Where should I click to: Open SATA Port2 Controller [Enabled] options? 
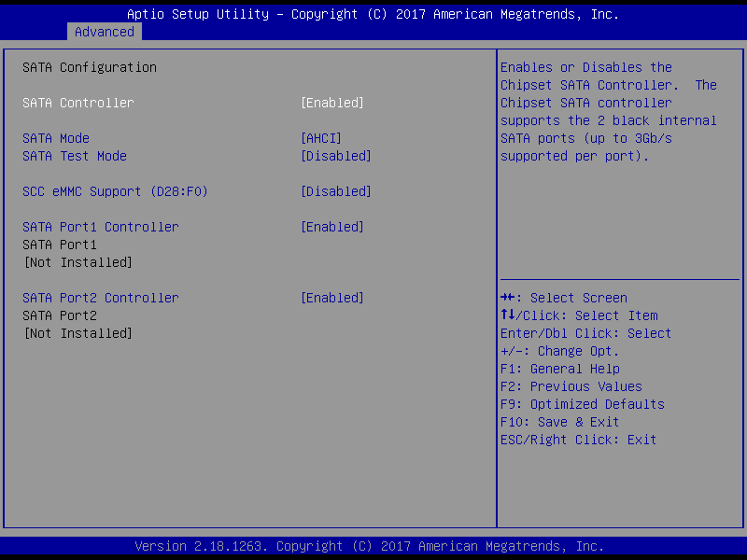coord(331,298)
